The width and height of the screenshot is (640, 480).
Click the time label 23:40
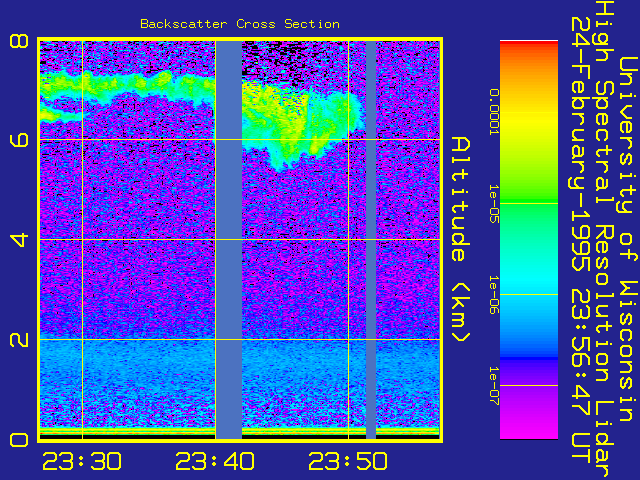(215, 461)
